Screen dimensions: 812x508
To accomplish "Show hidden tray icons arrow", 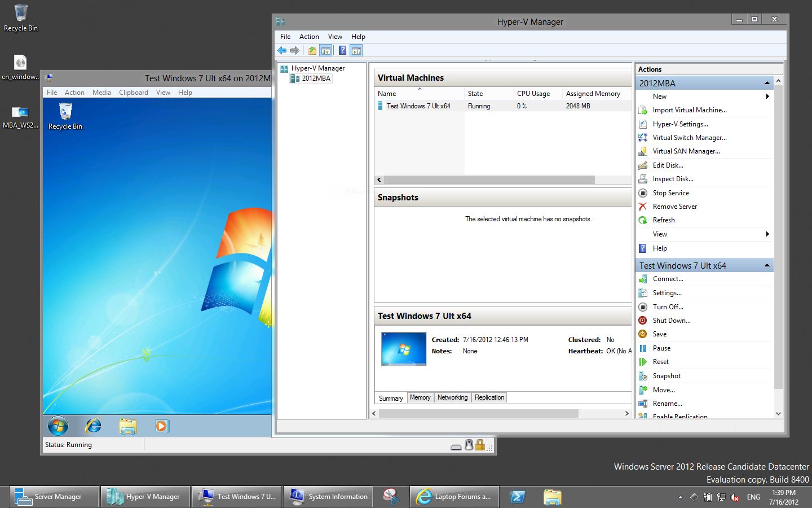I will pyautogui.click(x=680, y=497).
